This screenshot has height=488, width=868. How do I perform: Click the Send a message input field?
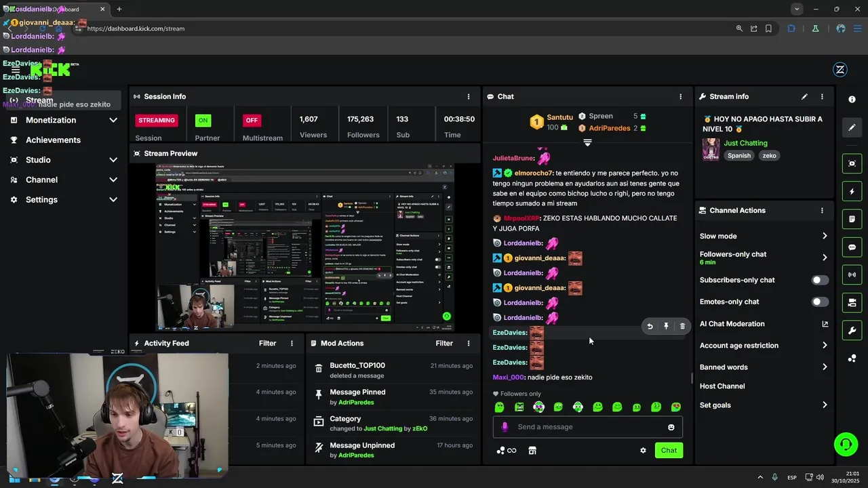pos(587,427)
